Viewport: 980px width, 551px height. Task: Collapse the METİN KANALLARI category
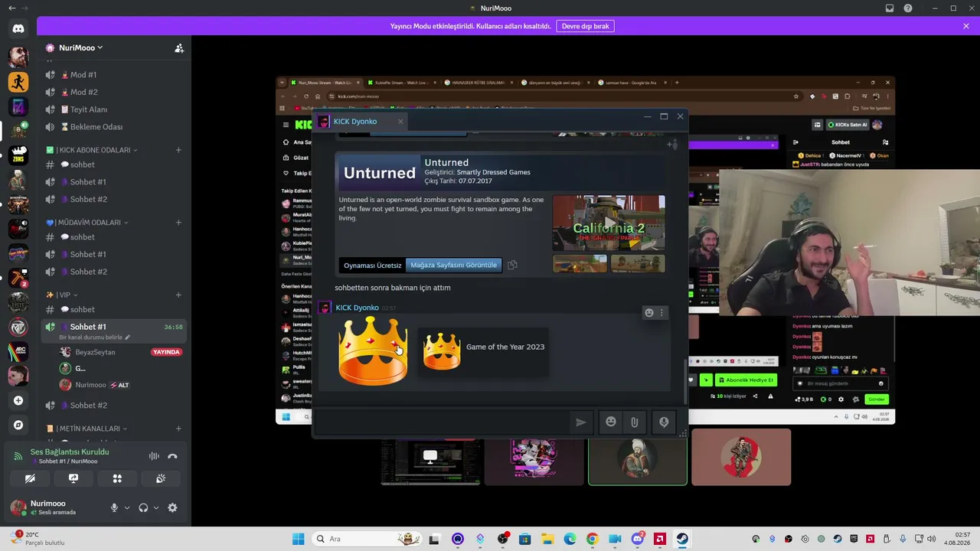(x=87, y=429)
